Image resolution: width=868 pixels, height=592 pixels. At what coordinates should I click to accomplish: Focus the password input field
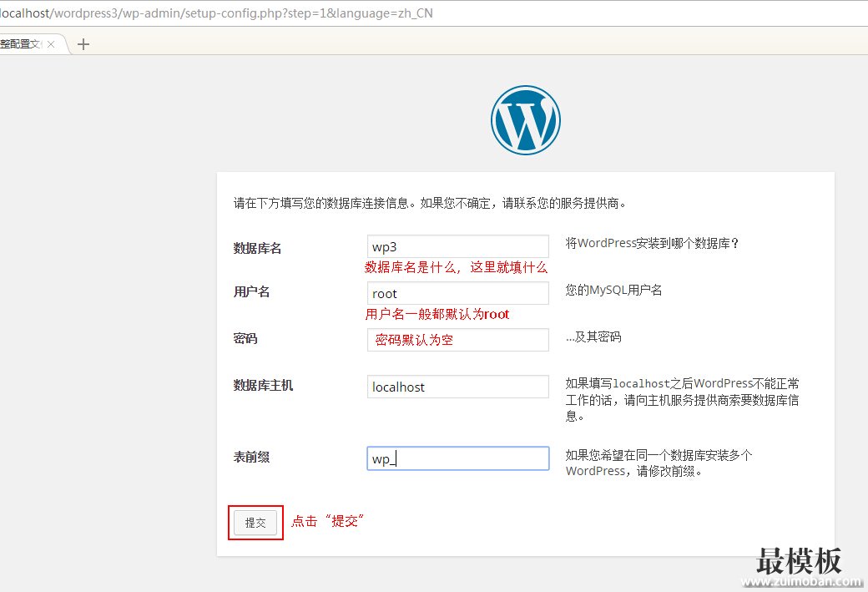pyautogui.click(x=458, y=340)
